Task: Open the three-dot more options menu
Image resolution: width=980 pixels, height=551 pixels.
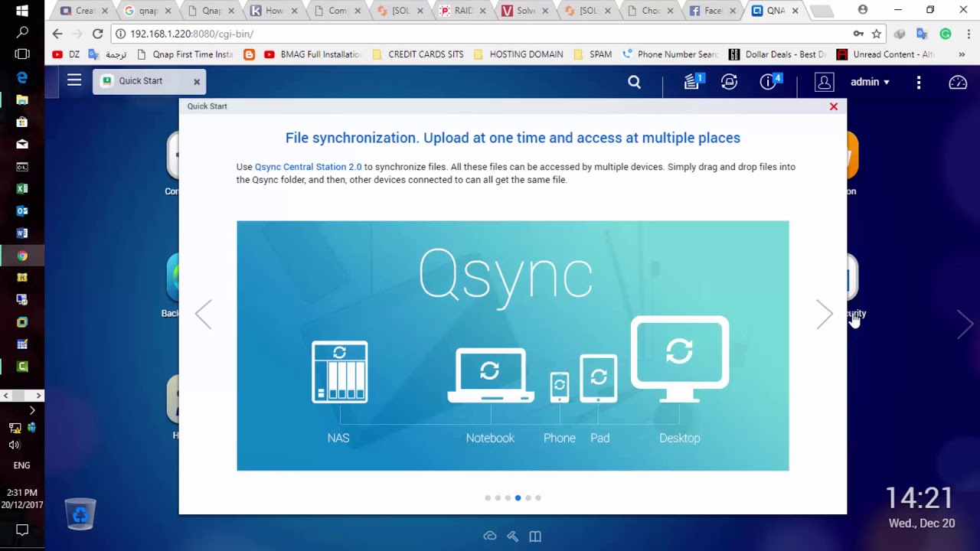Action: click(919, 82)
